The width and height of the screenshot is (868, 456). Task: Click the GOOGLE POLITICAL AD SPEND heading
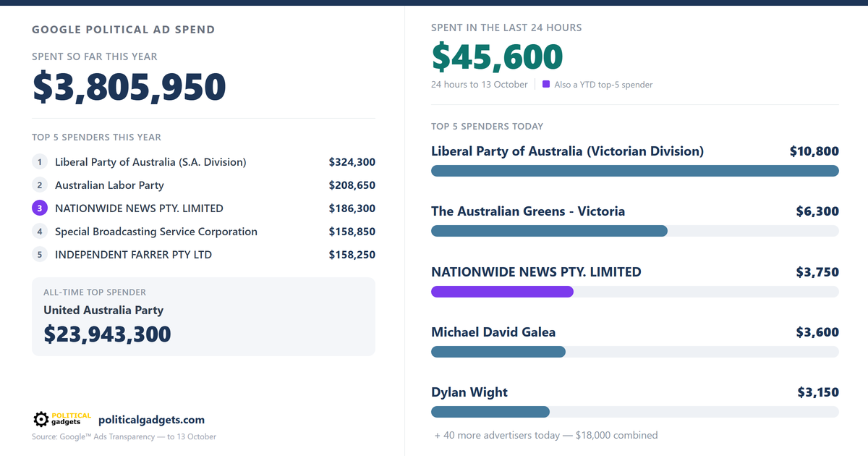pyautogui.click(x=123, y=30)
